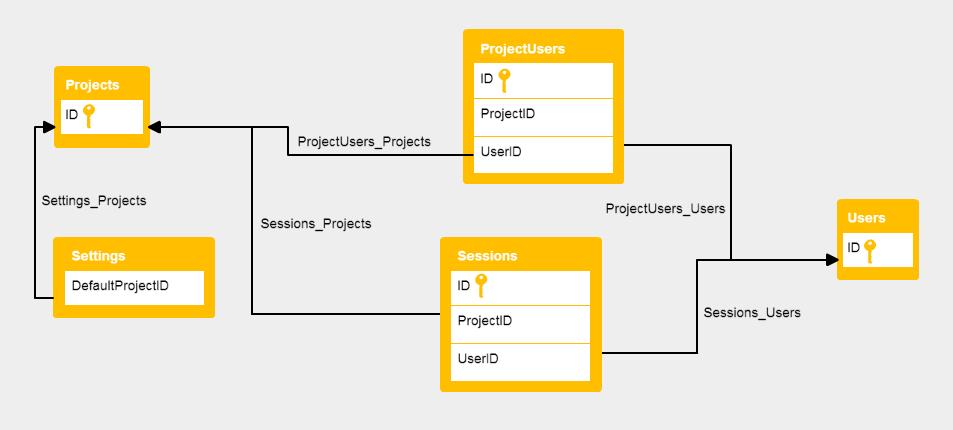This screenshot has height=430, width=953.
Task: Select the Users table header
Action: coord(866,217)
